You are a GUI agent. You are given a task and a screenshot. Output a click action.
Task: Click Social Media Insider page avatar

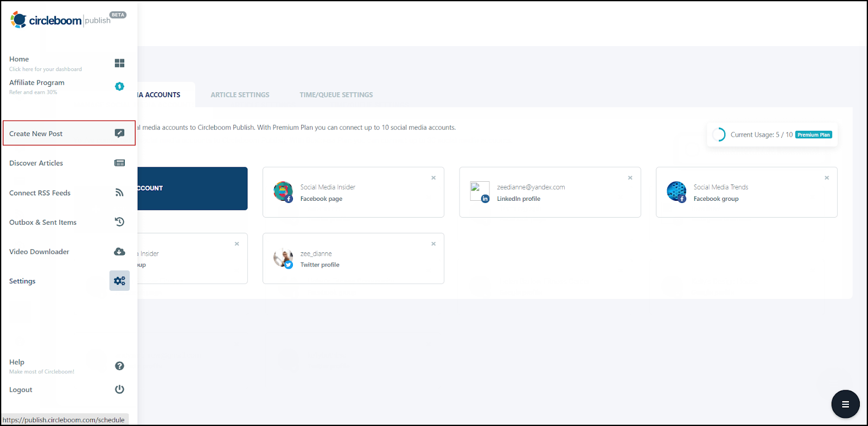[283, 192]
